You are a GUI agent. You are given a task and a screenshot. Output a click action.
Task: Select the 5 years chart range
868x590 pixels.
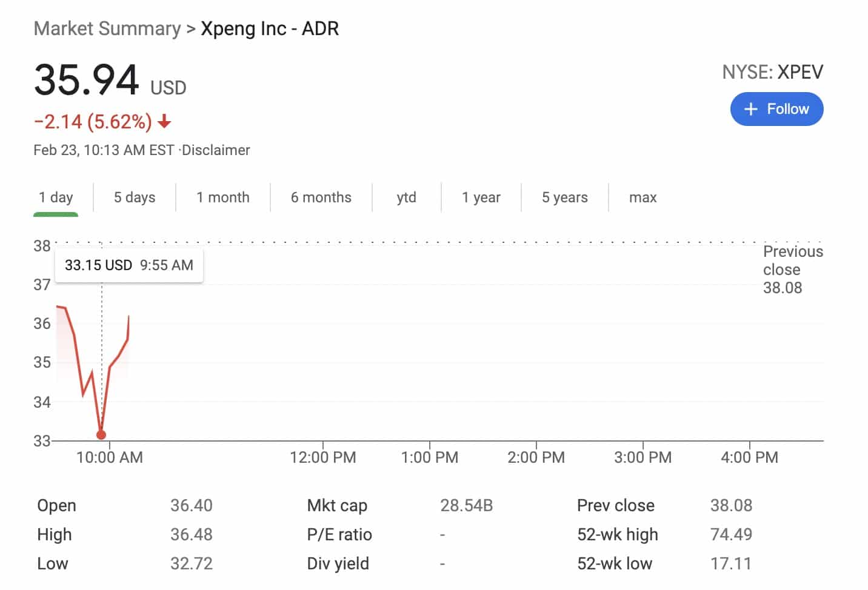point(565,197)
